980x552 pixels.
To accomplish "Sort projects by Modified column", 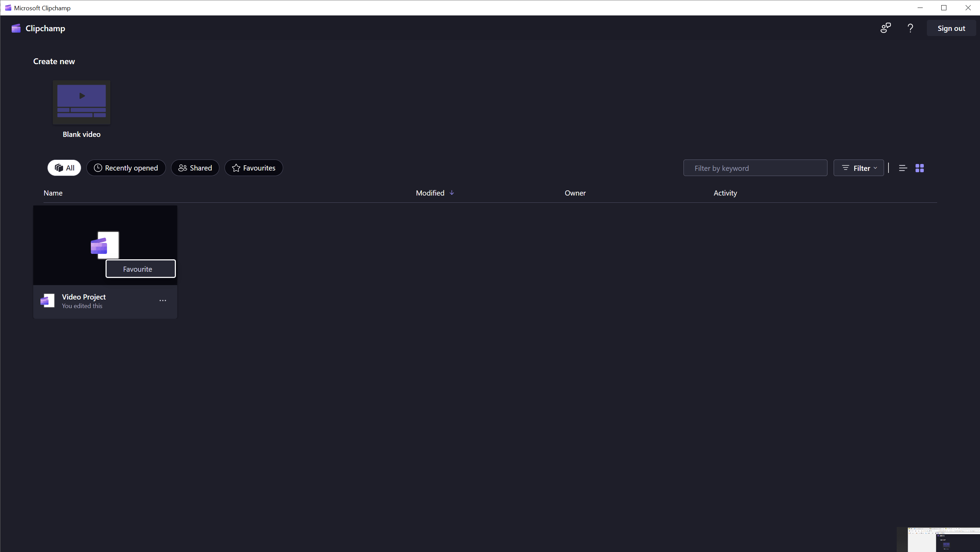I will tap(430, 193).
